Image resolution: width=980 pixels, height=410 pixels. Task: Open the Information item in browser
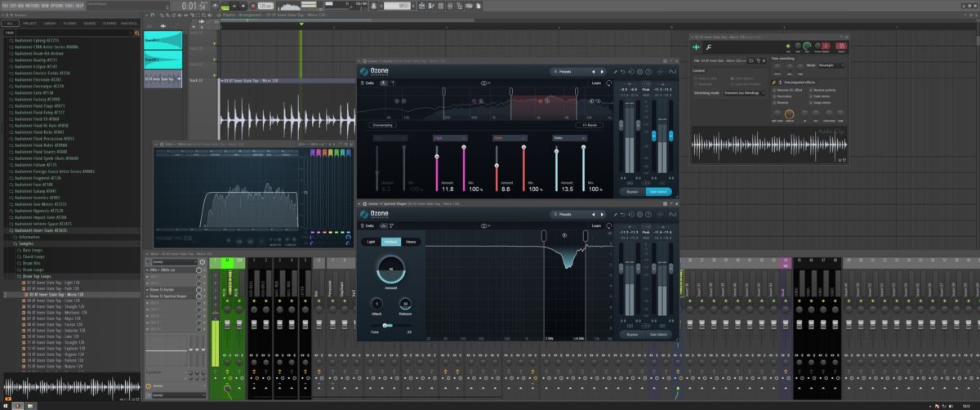29,237
